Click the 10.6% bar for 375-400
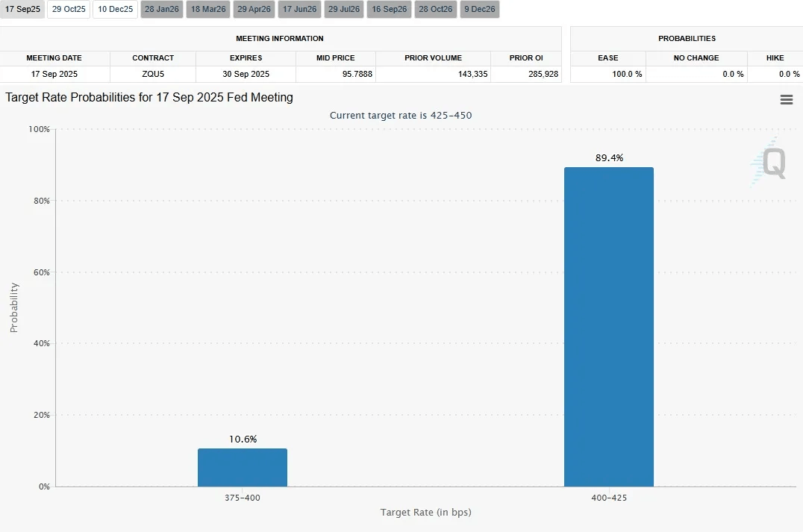 pyautogui.click(x=243, y=468)
